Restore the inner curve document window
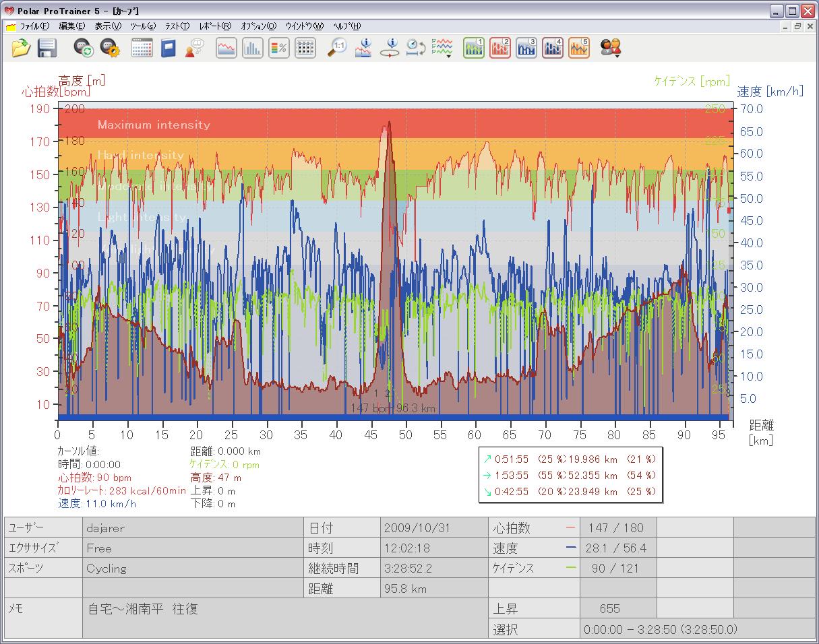 [797, 26]
